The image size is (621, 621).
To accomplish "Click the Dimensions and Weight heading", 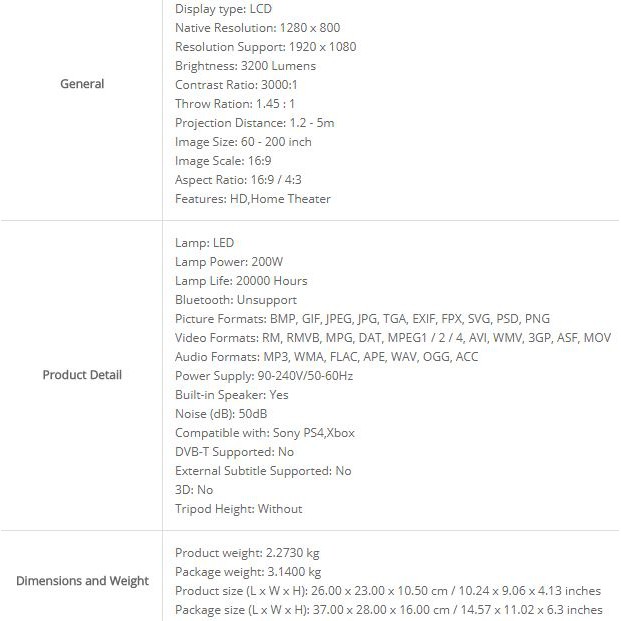I will [x=82, y=581].
